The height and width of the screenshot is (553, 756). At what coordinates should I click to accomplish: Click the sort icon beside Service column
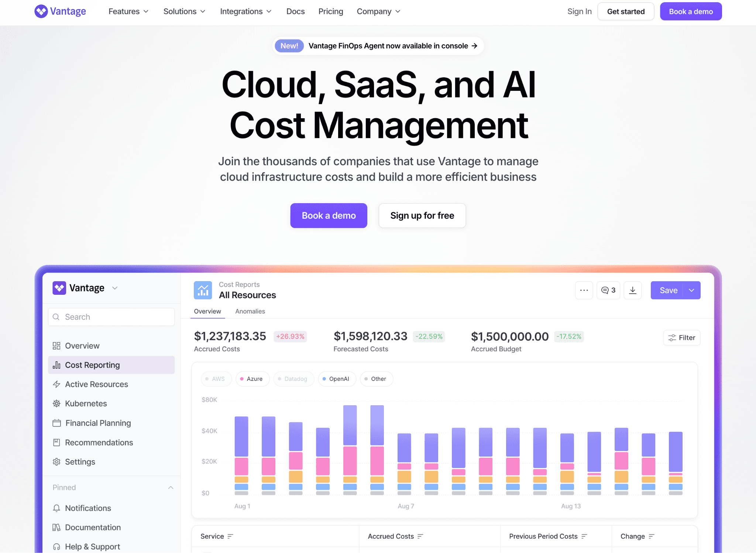(x=230, y=536)
